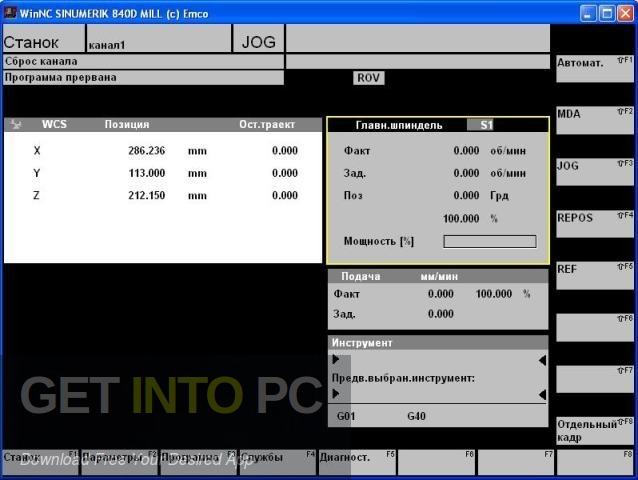Screen dimensions: 638x480
Task: Click the spindle Зад. 0.000 об/мин value
Action: (466, 173)
